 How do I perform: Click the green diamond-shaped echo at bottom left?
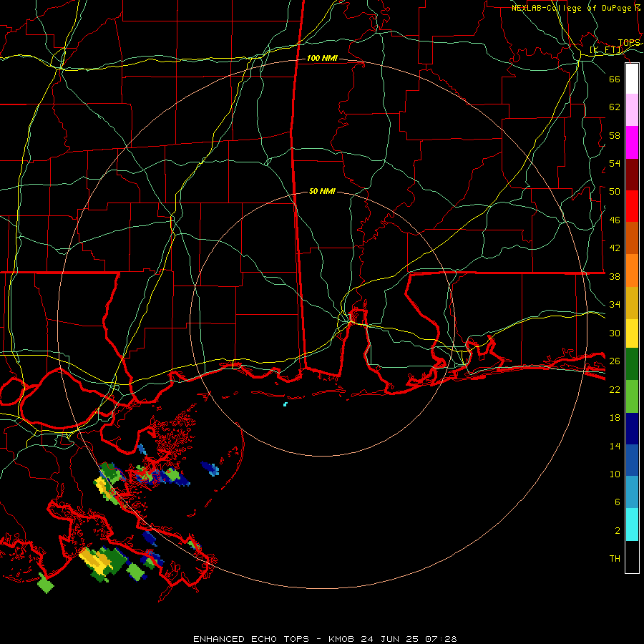46,584
